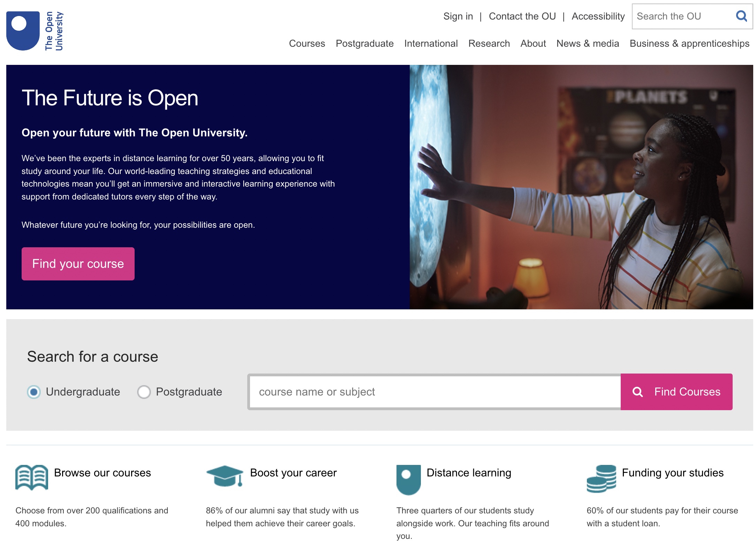Open the Distance learning heading link
The image size is (756, 542).
(x=469, y=473)
